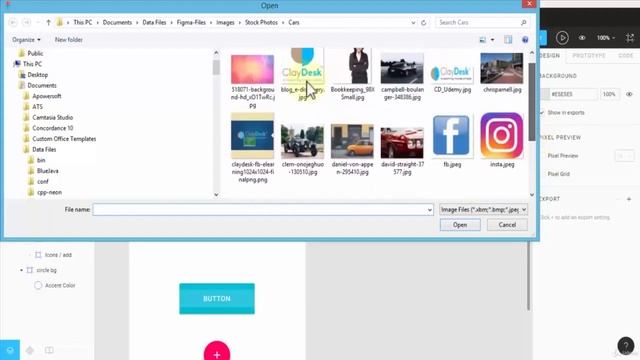Open Figma zoom 100% dropdown
Viewport: 640px width, 360px height.
pos(605,38)
